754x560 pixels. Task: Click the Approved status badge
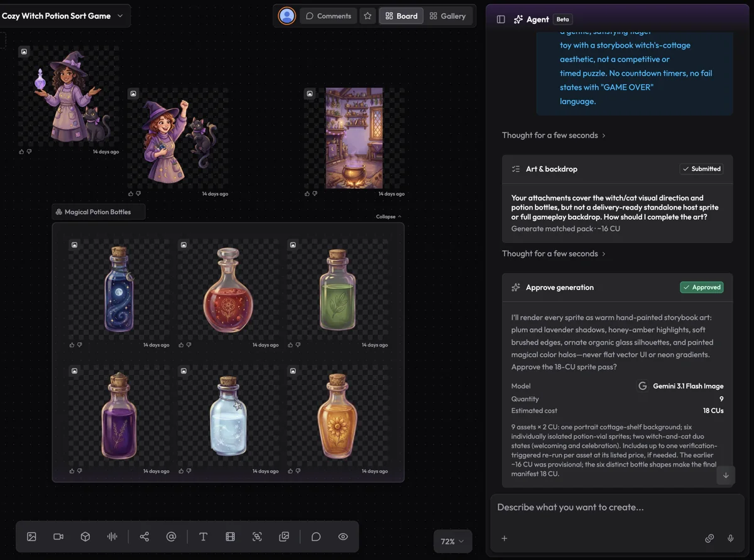pos(702,288)
